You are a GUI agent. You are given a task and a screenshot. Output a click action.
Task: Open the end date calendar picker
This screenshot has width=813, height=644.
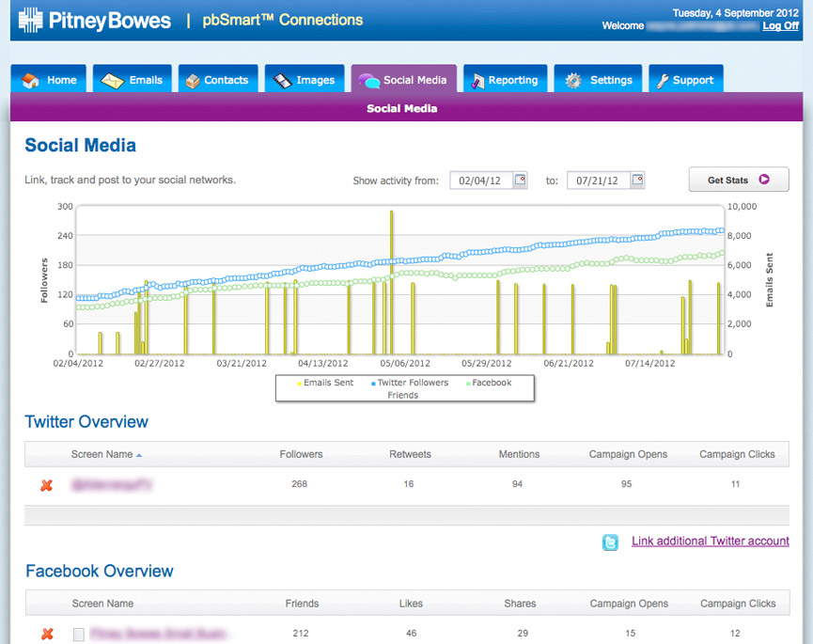click(x=637, y=180)
